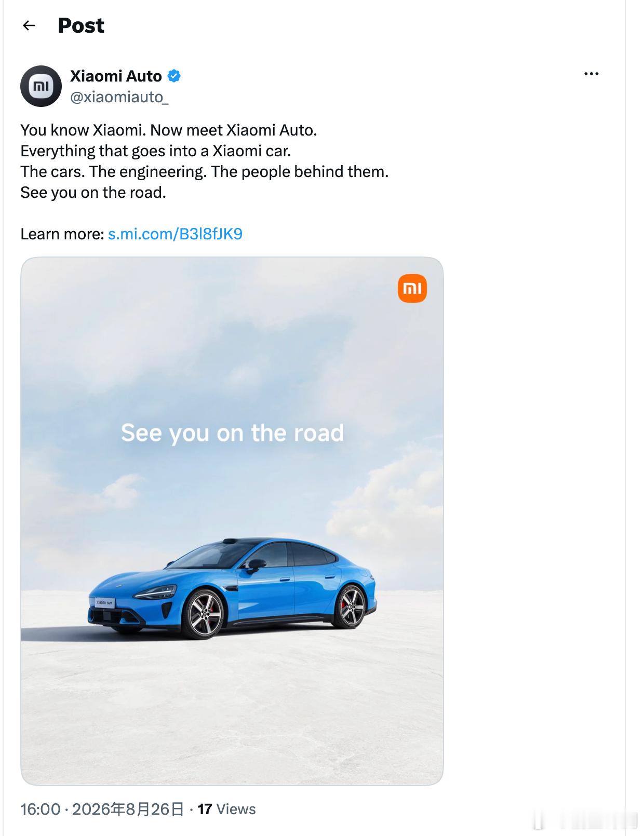Open the Xiaomi Auto display name
Viewport: 644px width, 836px height.
point(116,76)
